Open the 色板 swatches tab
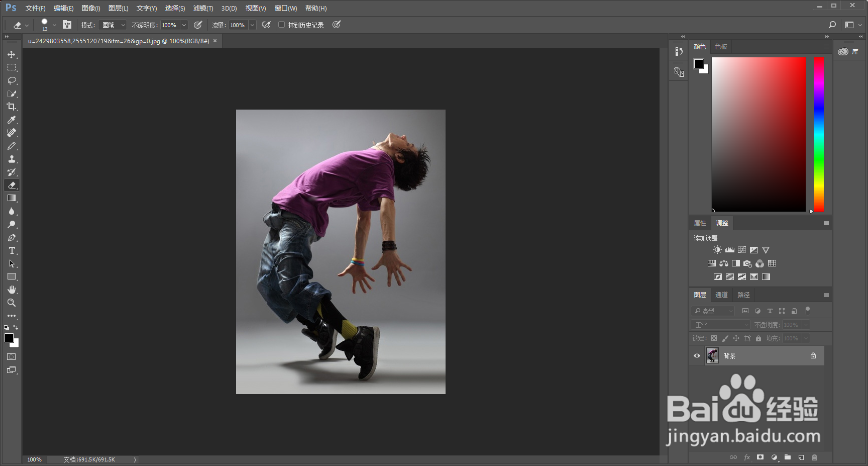 pos(721,47)
